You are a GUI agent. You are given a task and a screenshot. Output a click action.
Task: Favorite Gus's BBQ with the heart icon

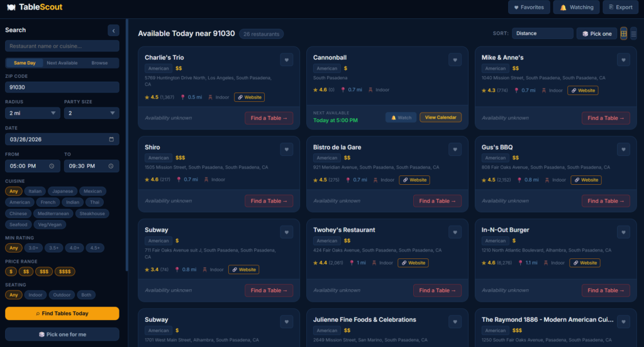pyautogui.click(x=623, y=150)
